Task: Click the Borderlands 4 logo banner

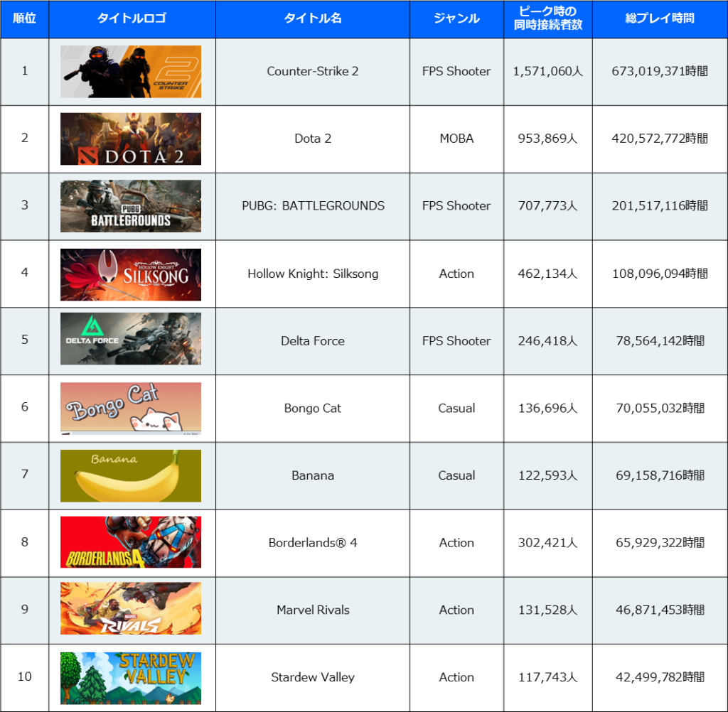Action: tap(131, 542)
